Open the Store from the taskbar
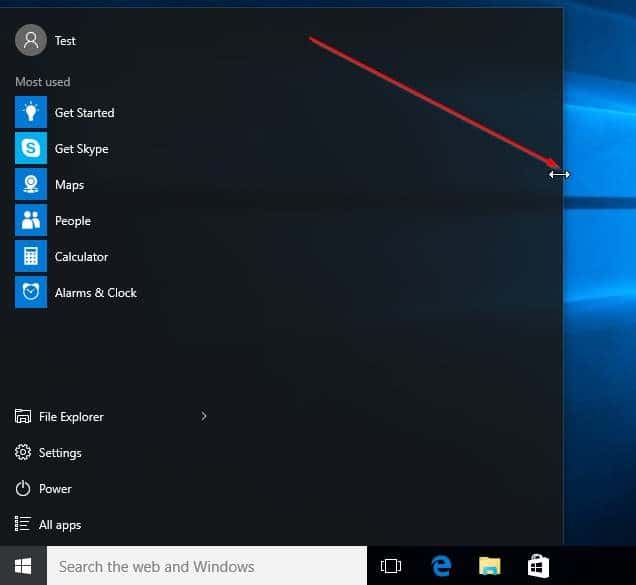This screenshot has height=585, width=636. pos(538,566)
